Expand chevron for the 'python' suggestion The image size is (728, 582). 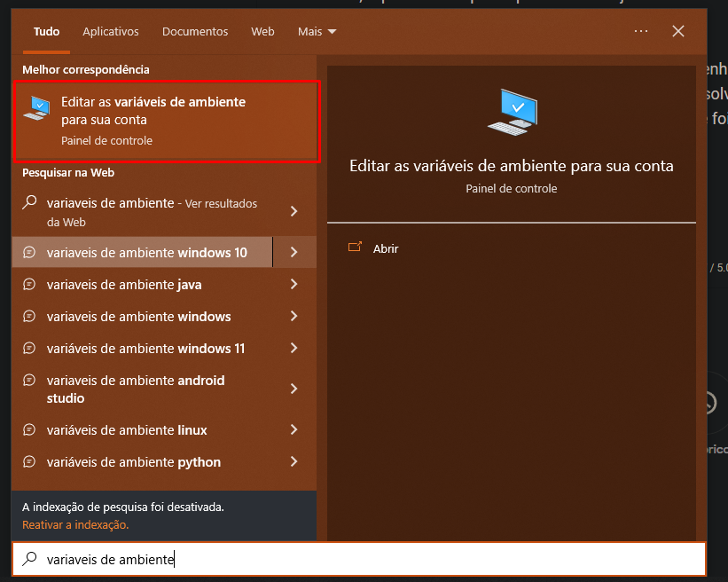294,461
